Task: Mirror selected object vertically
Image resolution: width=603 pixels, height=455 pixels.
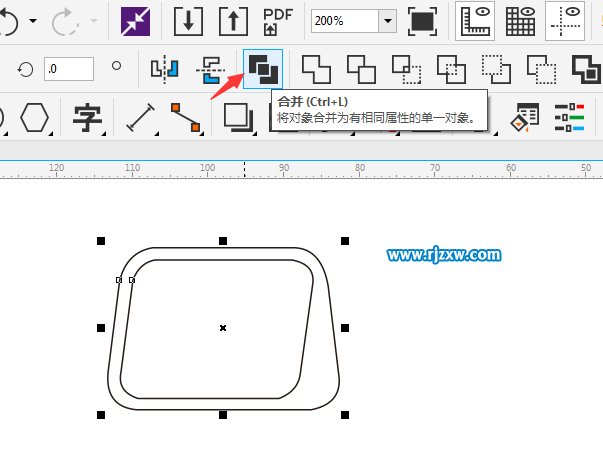Action: [209, 69]
